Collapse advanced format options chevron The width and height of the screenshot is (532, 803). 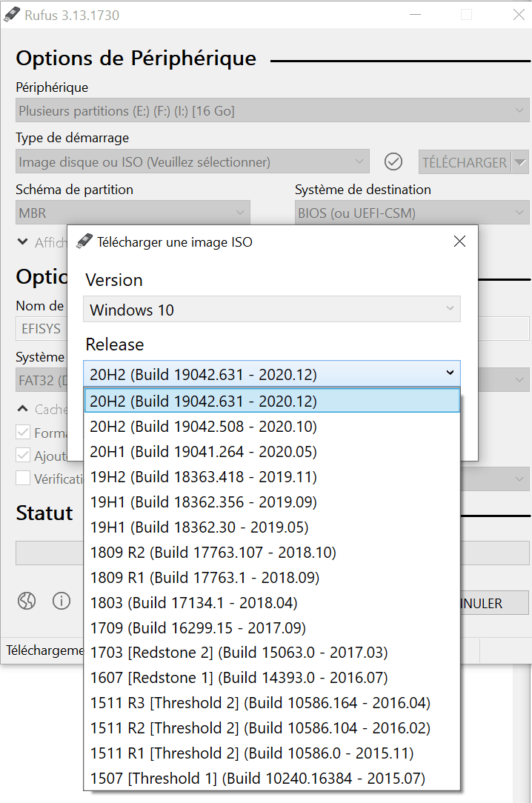pyautogui.click(x=22, y=409)
